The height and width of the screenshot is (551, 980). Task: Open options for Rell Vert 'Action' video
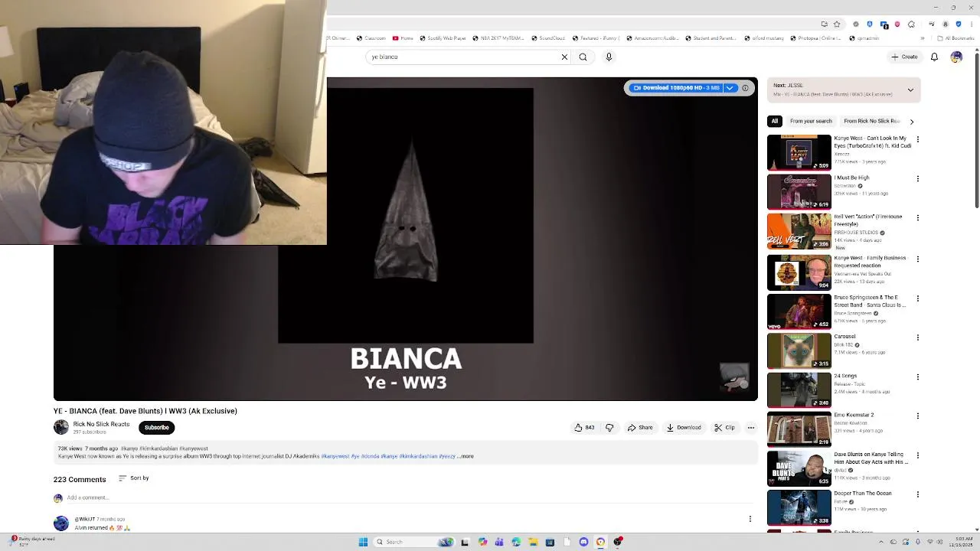(x=917, y=217)
